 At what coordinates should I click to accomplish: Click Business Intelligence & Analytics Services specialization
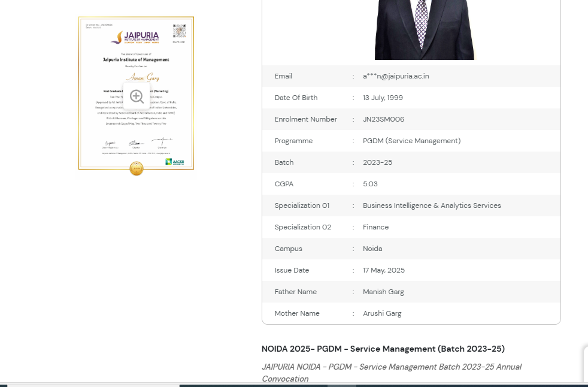(432, 205)
